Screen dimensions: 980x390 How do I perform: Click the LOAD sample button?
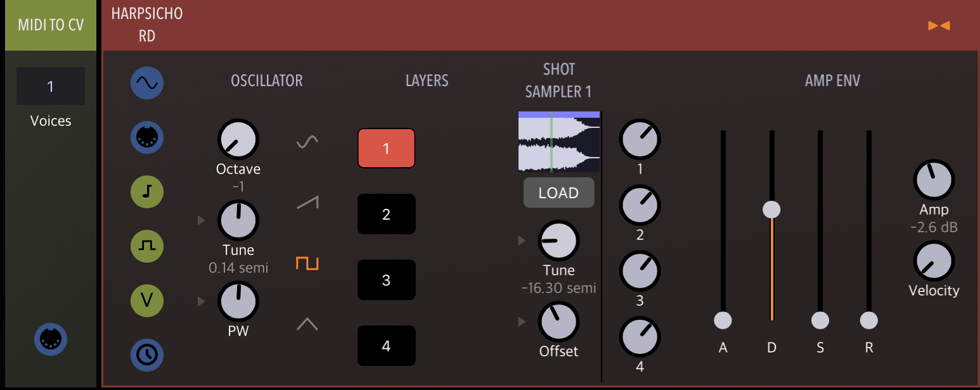point(558,193)
